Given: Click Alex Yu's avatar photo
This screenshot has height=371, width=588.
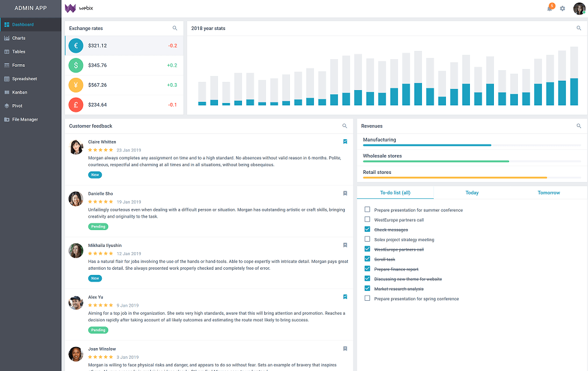Looking at the screenshot, I should point(76,303).
